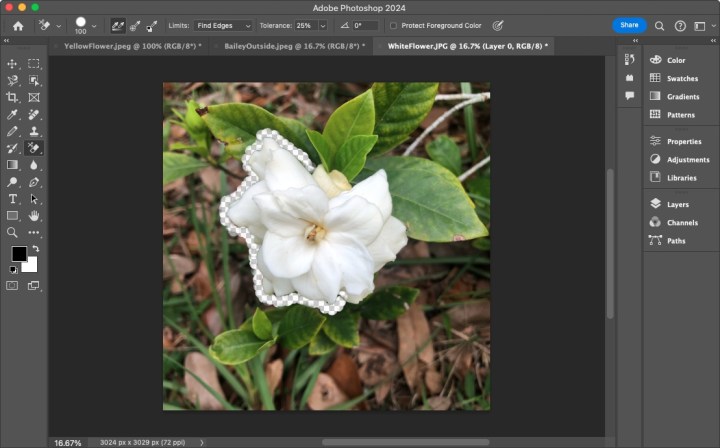720x448 pixels.
Task: Select the Eyedropper tool
Action: 13,114
